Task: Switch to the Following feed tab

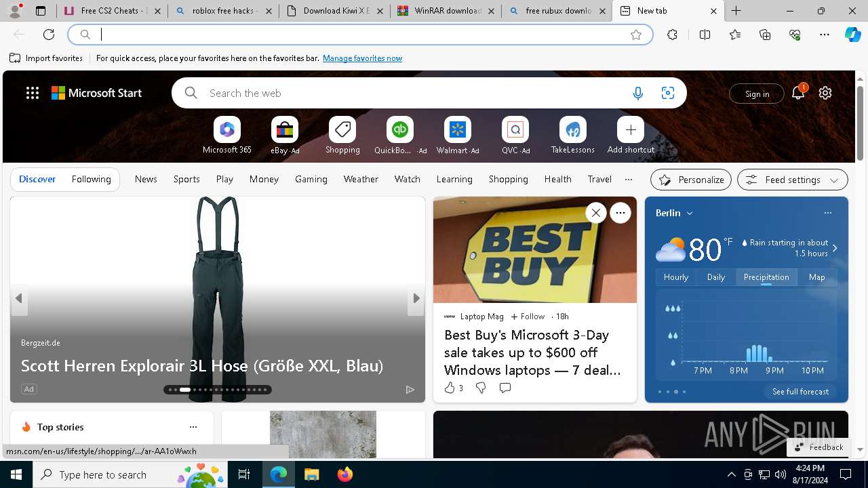Action: pos(92,179)
